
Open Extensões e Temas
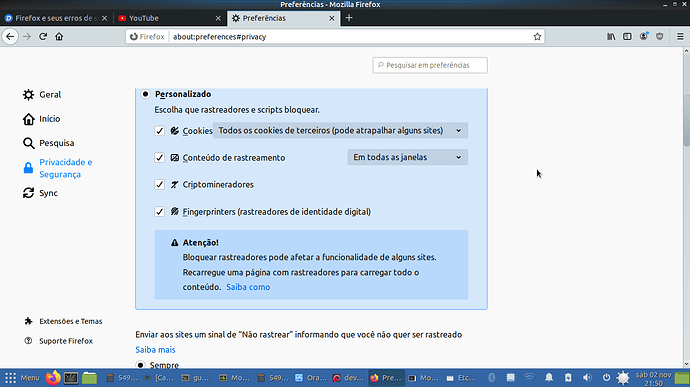(x=63, y=321)
